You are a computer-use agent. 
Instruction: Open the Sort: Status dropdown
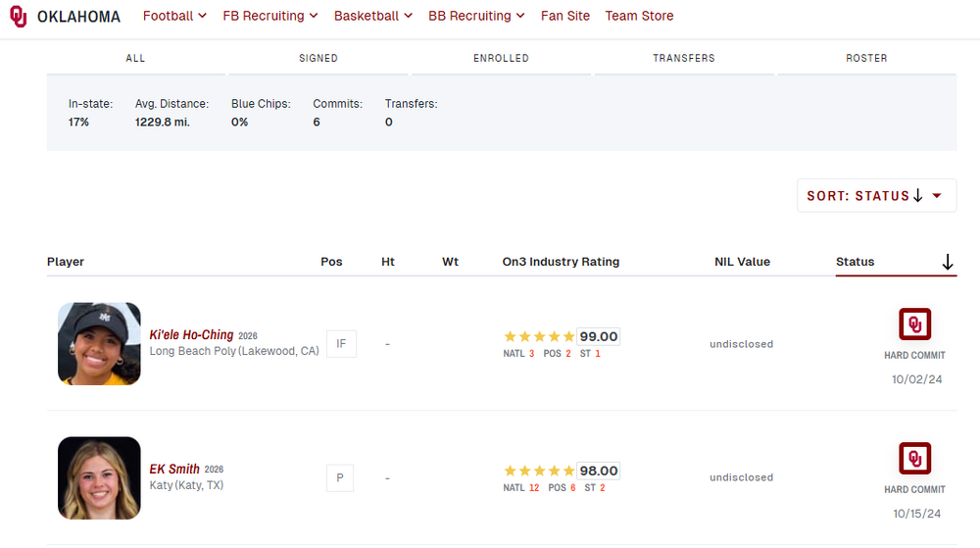pos(876,196)
